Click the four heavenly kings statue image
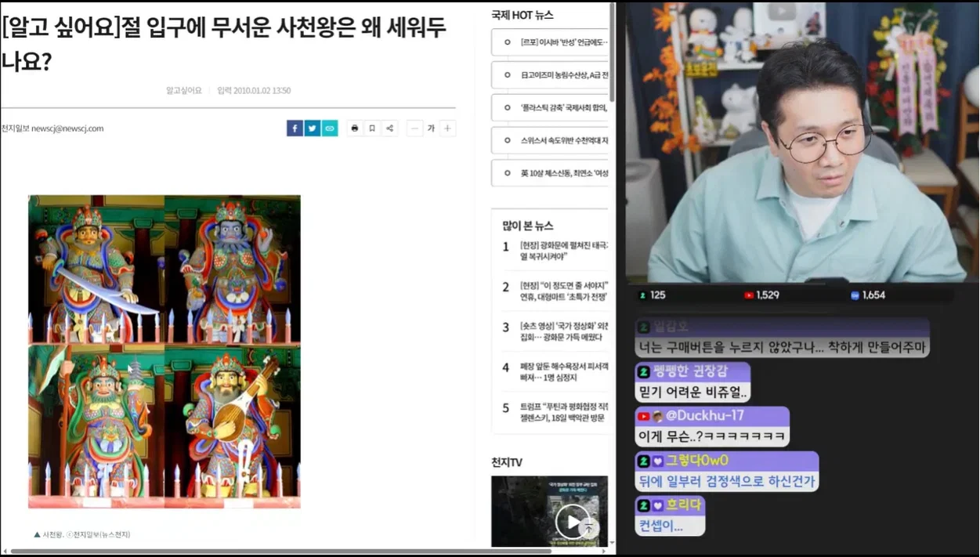 click(x=165, y=352)
